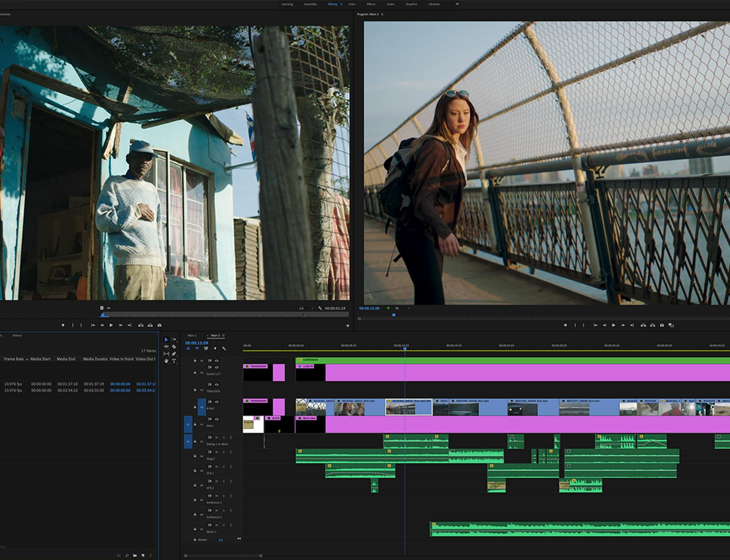Screen dimensions: 730x560
Task: Go to Out point in Source monitor
Action: coord(129,325)
